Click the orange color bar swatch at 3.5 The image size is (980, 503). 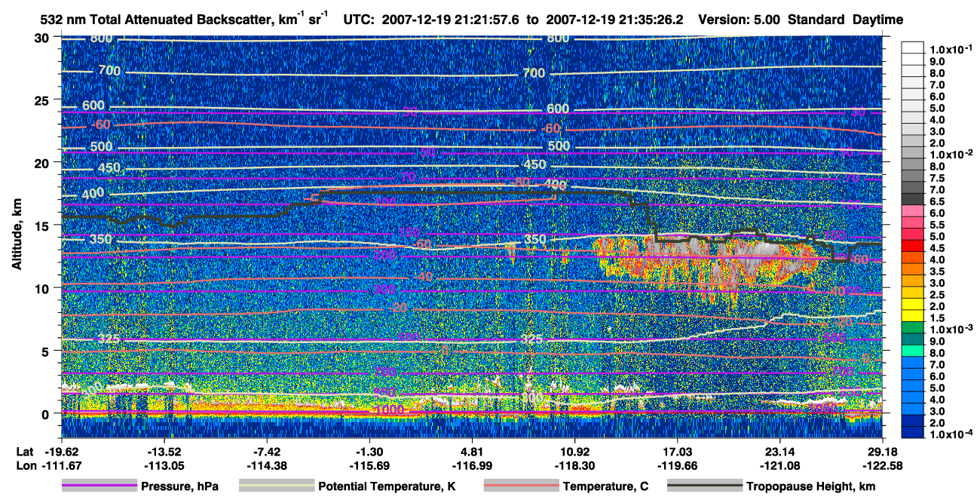pos(913,268)
